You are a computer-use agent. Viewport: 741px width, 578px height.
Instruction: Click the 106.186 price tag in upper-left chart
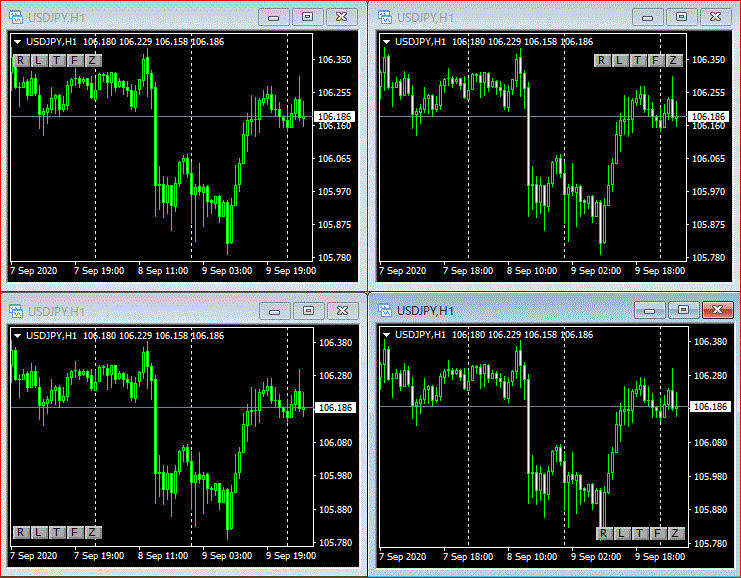(334, 117)
